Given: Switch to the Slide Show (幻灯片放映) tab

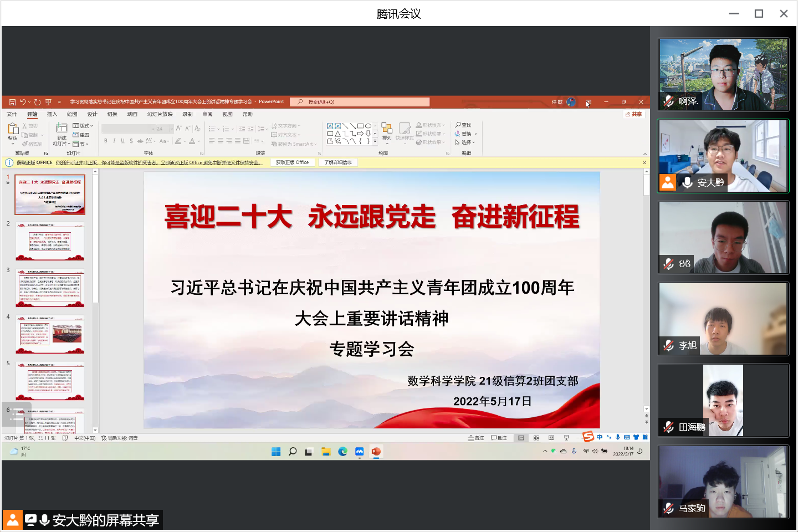Looking at the screenshot, I should 160,114.
